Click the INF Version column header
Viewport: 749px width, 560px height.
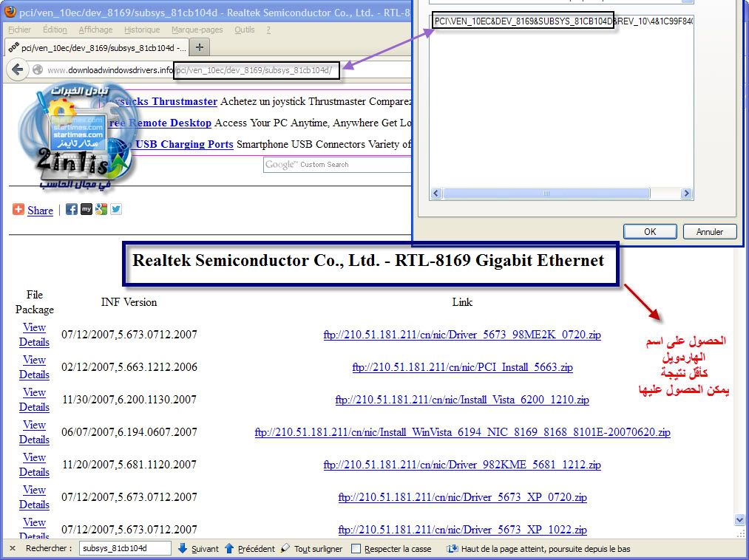(x=129, y=302)
